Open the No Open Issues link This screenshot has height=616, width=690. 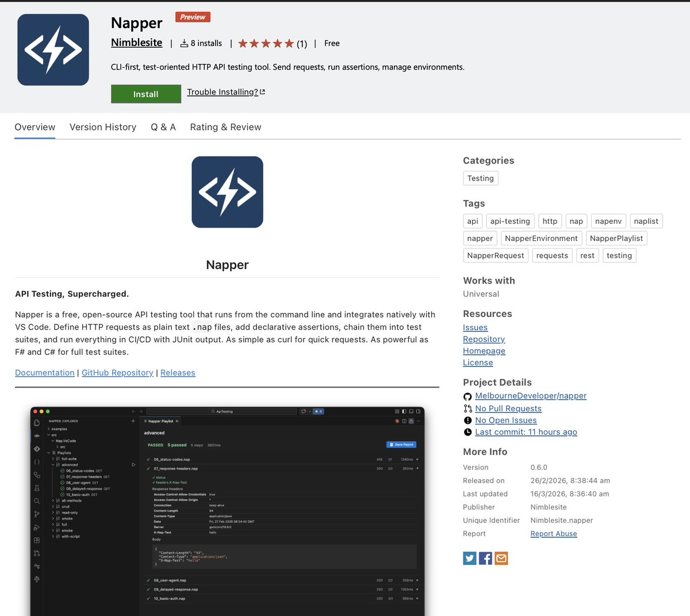click(x=506, y=420)
